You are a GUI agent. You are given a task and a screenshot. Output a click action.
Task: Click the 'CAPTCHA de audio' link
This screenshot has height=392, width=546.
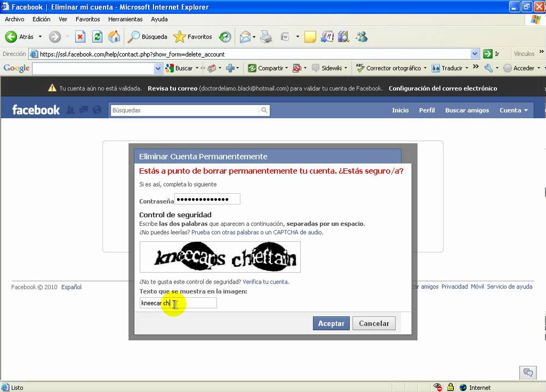[298, 232]
